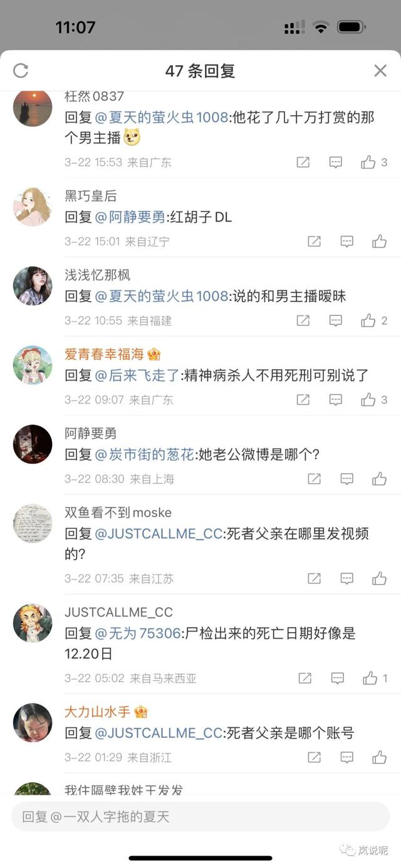The height and width of the screenshot is (868, 401).
Task: Like 双鱼看不到moske's question
Action: coord(379,579)
